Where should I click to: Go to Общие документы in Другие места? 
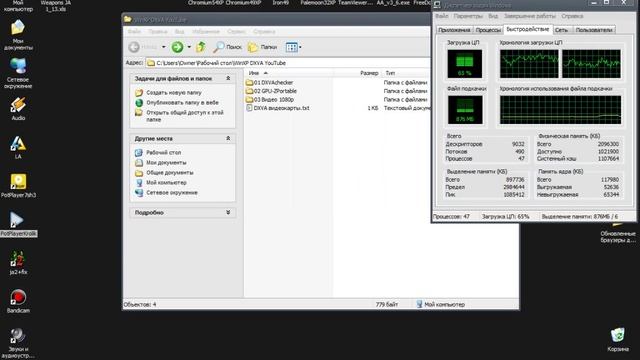click(x=170, y=173)
